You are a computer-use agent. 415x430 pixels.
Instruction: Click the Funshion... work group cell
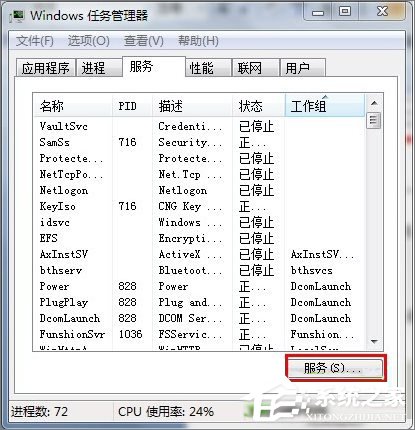pyautogui.click(x=322, y=334)
